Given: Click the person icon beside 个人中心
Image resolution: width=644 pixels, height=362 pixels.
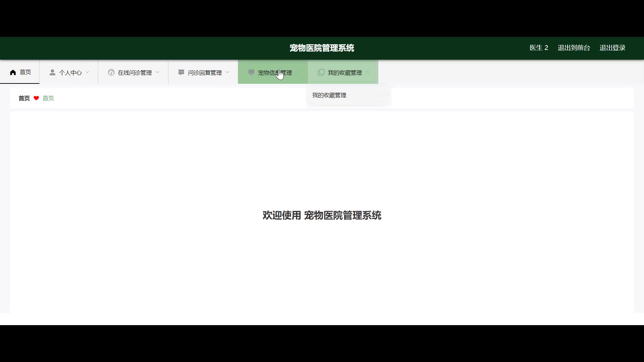Looking at the screenshot, I should (52, 72).
